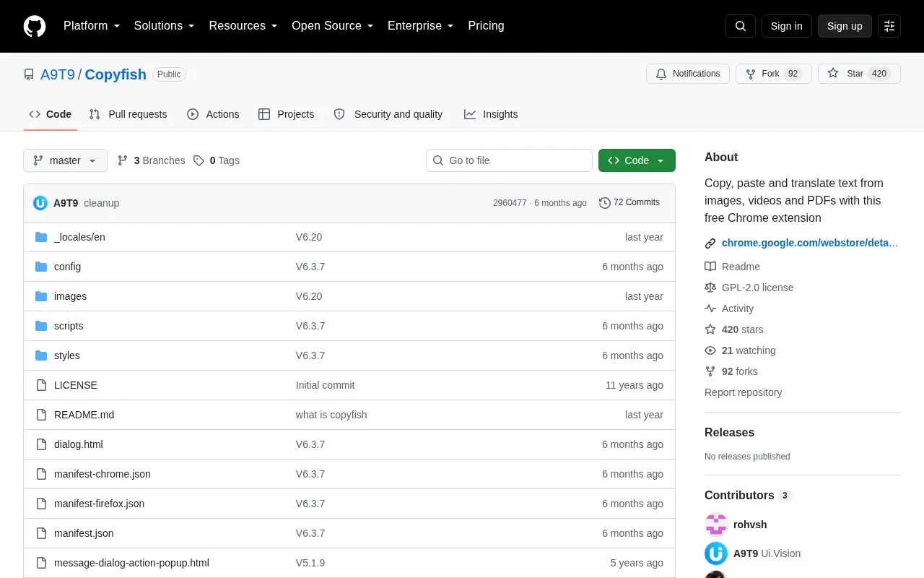This screenshot has height=578, width=924.
Task: Click the Sign up button
Action: (x=845, y=26)
